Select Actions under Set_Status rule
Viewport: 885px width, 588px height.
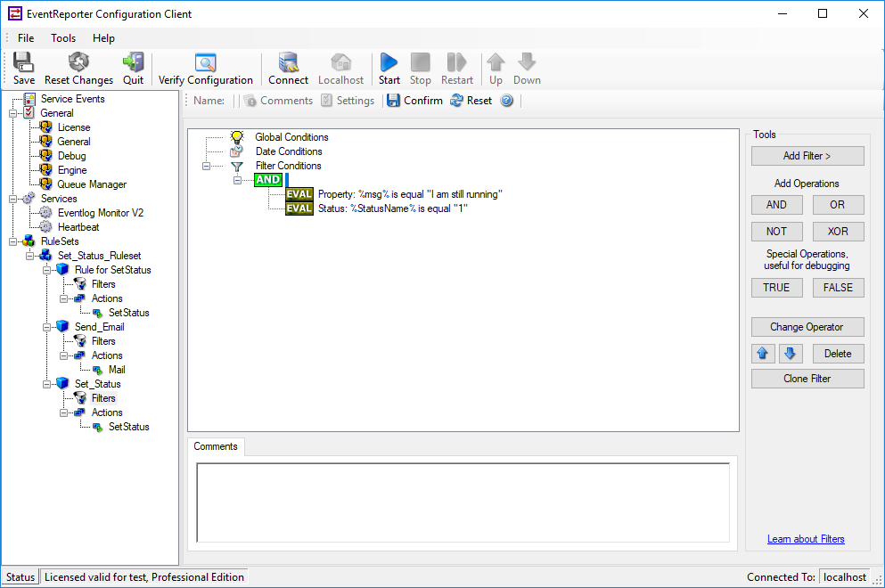(107, 412)
